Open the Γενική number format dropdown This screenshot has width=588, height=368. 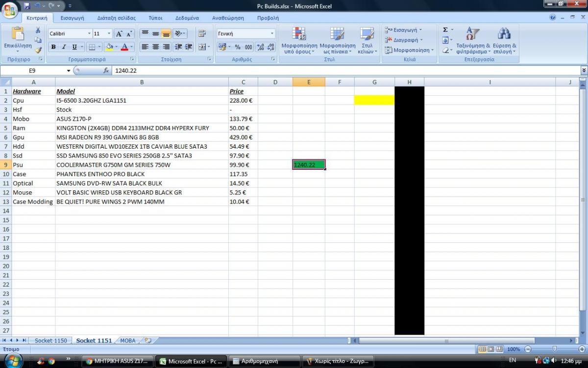click(x=272, y=34)
